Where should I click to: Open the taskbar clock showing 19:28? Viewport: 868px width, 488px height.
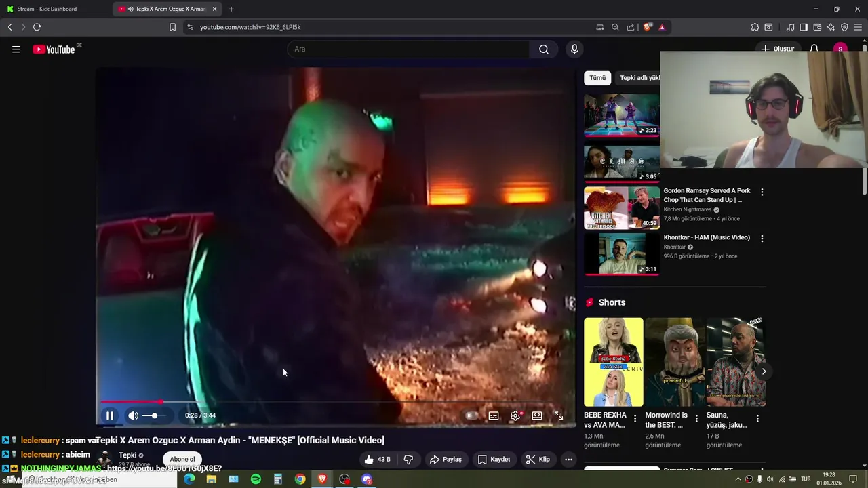(829, 479)
